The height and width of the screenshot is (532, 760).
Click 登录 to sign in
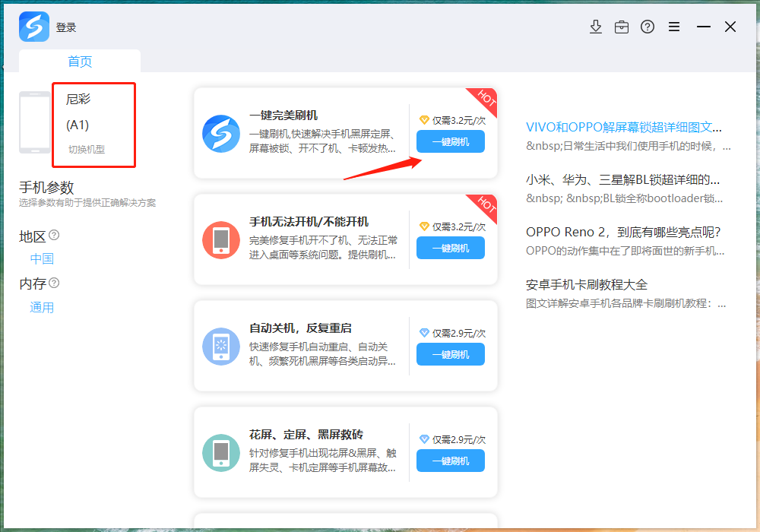click(x=66, y=27)
